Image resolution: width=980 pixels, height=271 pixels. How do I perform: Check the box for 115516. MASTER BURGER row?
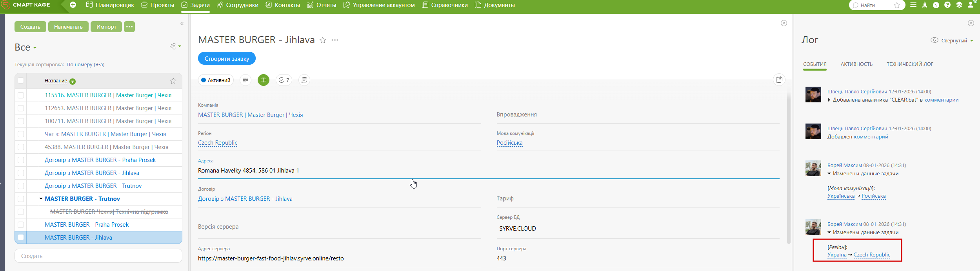pyautogui.click(x=21, y=95)
